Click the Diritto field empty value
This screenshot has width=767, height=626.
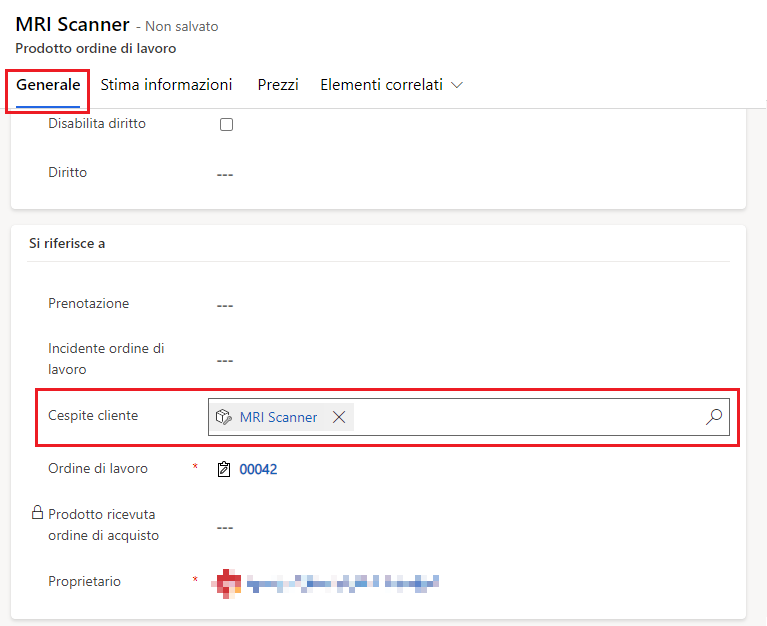225,175
